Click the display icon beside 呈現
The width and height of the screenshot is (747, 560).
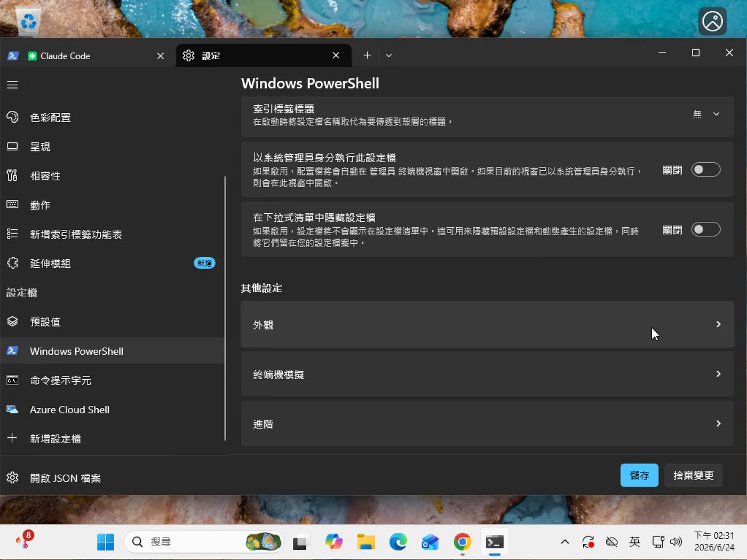(12, 146)
